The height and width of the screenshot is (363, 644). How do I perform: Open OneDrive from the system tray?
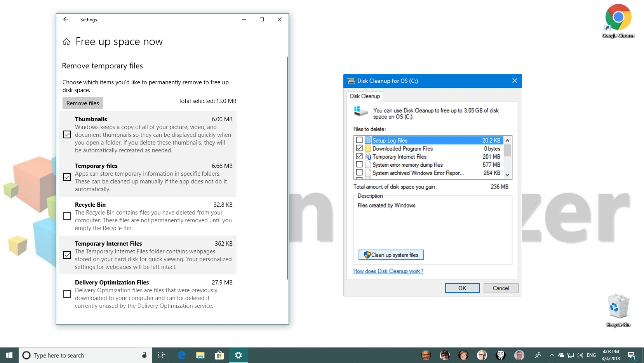561,355
